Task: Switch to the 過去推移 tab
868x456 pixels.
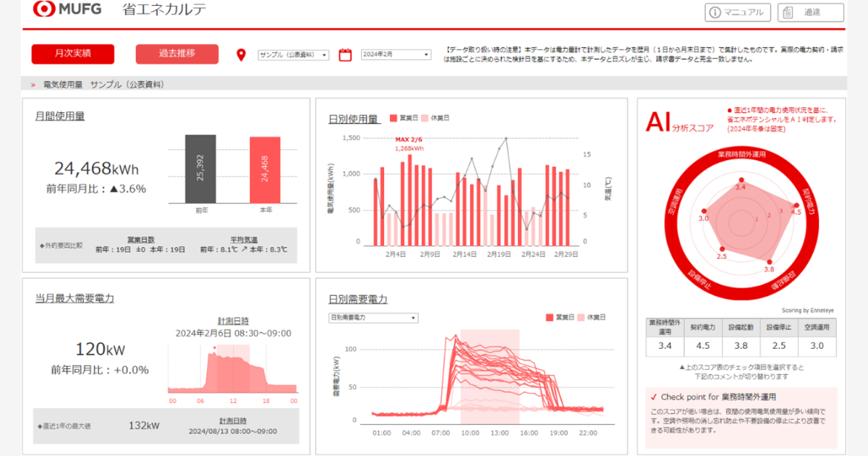Action: 177,54
